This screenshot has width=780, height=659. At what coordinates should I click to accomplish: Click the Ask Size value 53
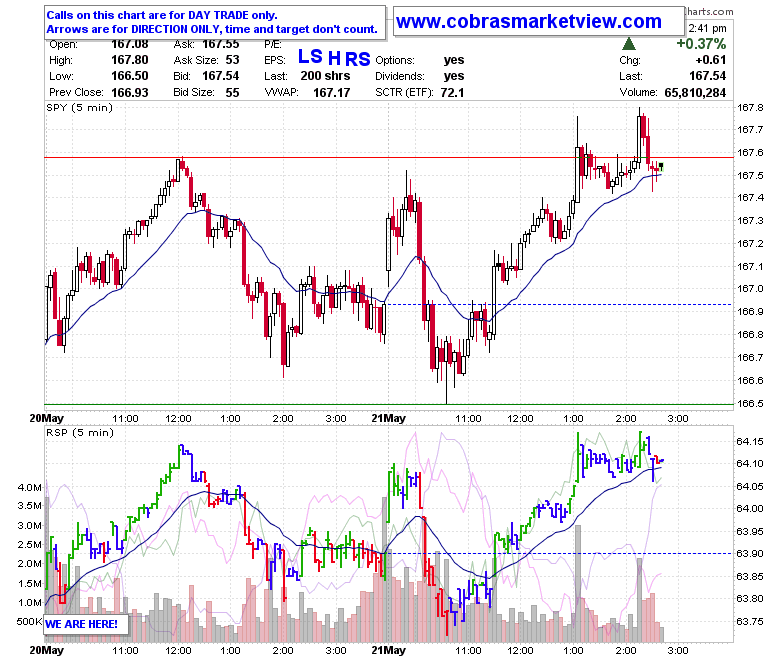[232, 60]
